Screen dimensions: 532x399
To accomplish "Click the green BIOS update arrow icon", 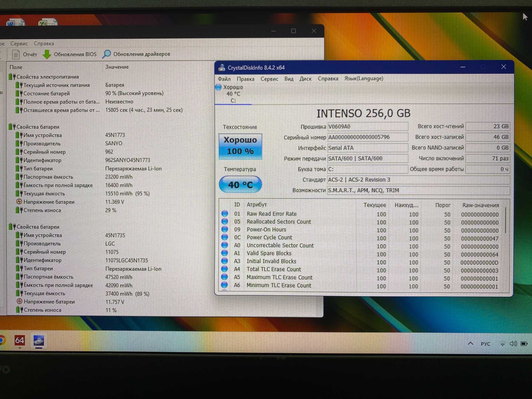I will (47, 54).
